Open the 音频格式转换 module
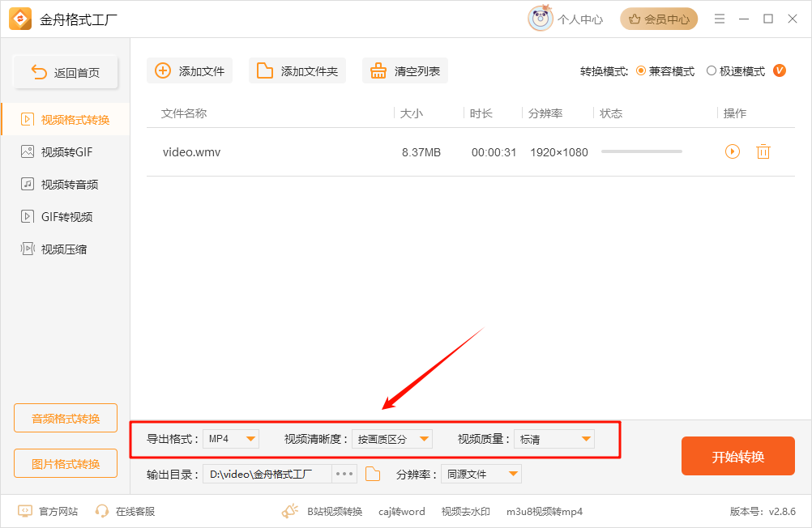The height and width of the screenshot is (528, 812). (x=66, y=418)
